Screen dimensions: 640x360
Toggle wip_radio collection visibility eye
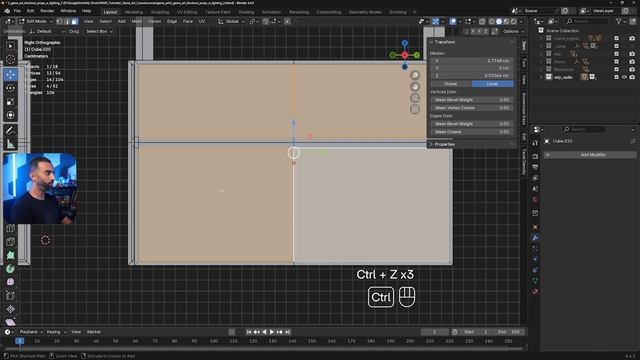tap(624, 77)
